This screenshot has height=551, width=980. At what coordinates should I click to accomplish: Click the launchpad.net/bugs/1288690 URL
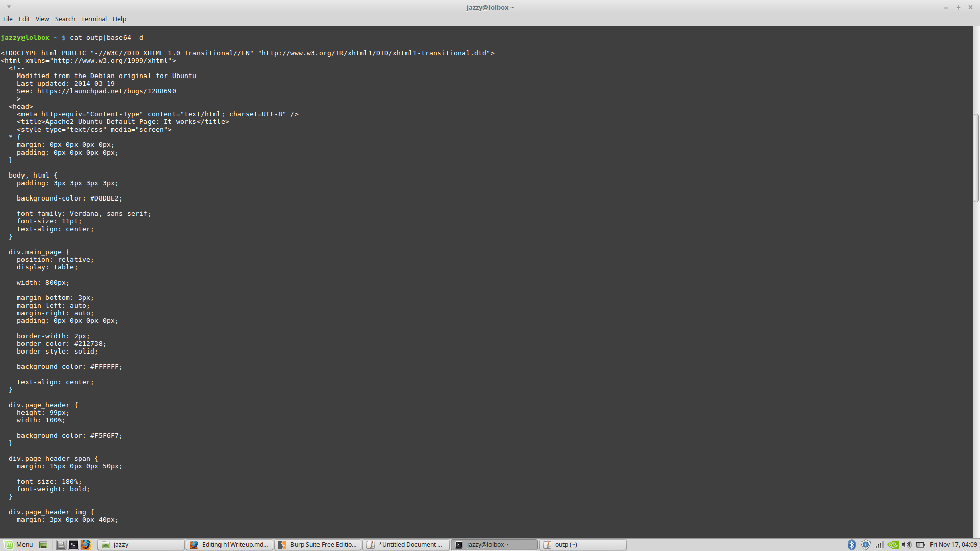tap(107, 91)
